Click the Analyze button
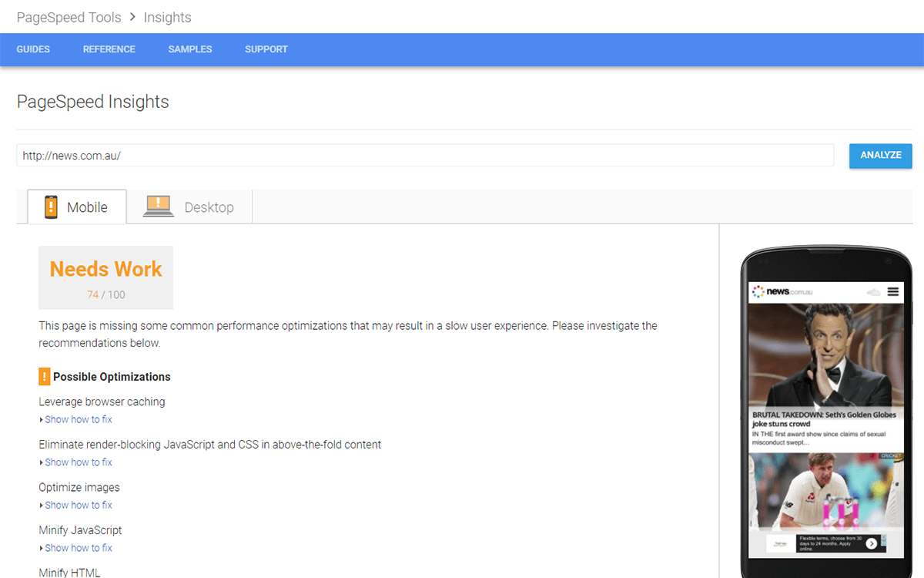 tap(881, 156)
